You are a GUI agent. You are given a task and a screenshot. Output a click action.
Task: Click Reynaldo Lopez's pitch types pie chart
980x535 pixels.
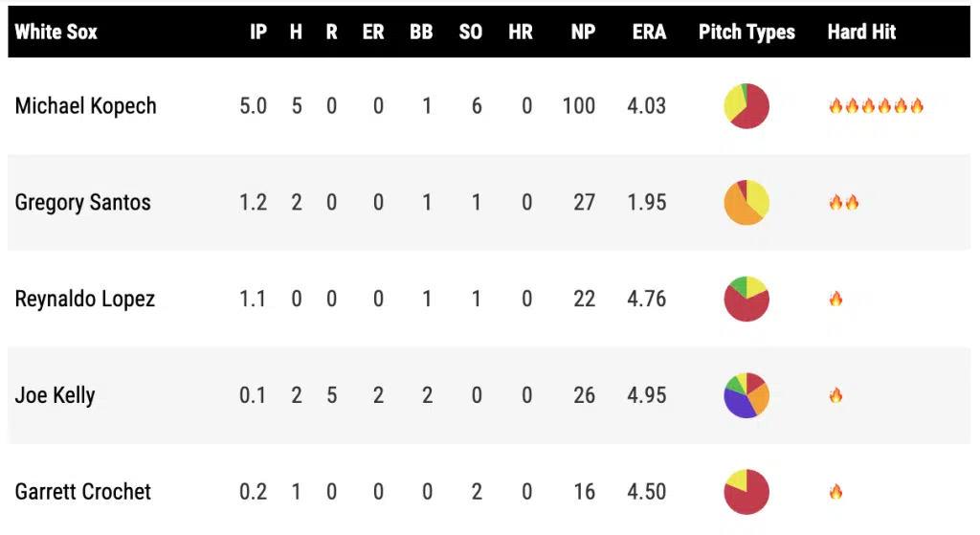click(746, 299)
